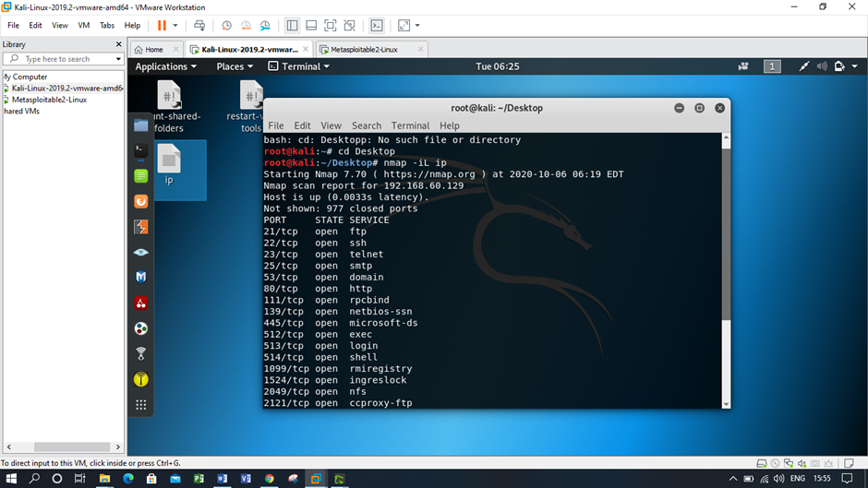Open library search filter dropdown
This screenshot has height=488, width=868.
tap(118, 59)
